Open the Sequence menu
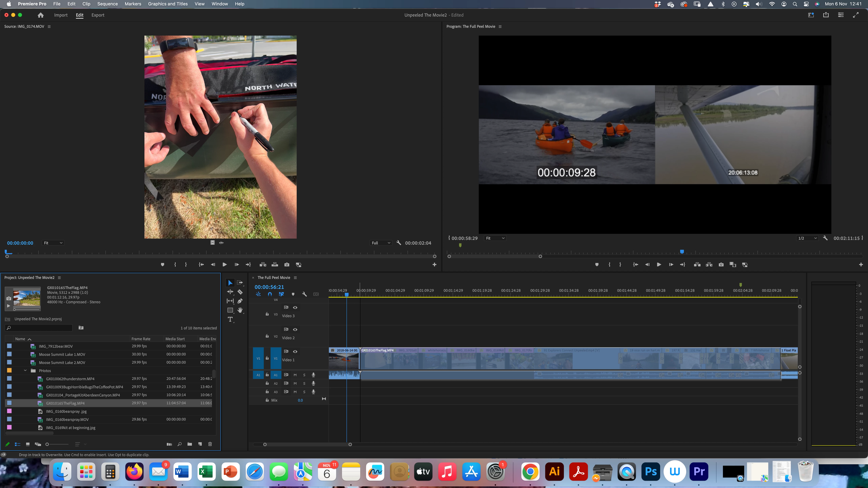The image size is (868, 488). coord(107,4)
